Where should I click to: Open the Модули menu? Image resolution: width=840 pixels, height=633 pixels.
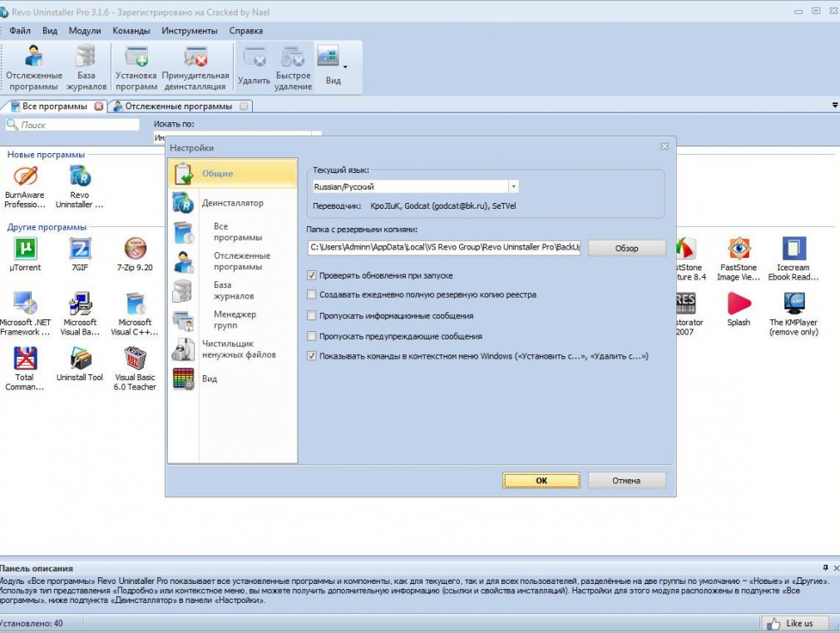[85, 31]
